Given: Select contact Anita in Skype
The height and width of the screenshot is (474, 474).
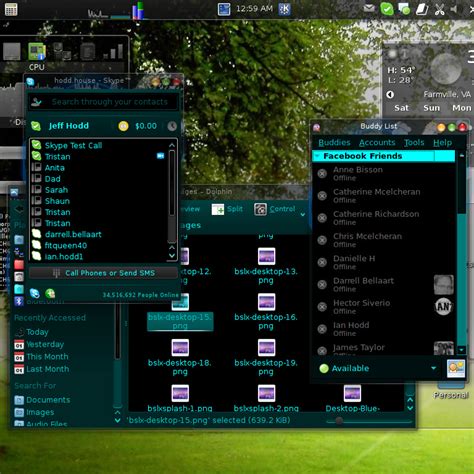Looking at the screenshot, I should click(x=55, y=168).
